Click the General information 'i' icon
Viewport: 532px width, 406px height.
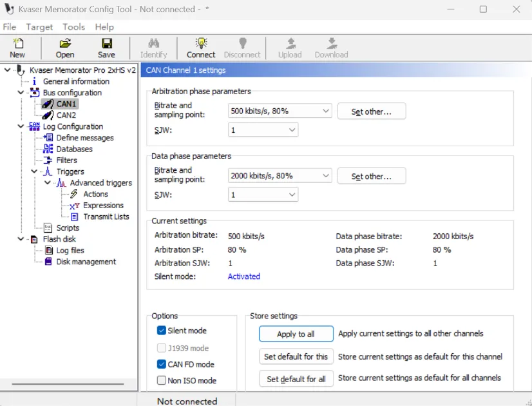34,81
